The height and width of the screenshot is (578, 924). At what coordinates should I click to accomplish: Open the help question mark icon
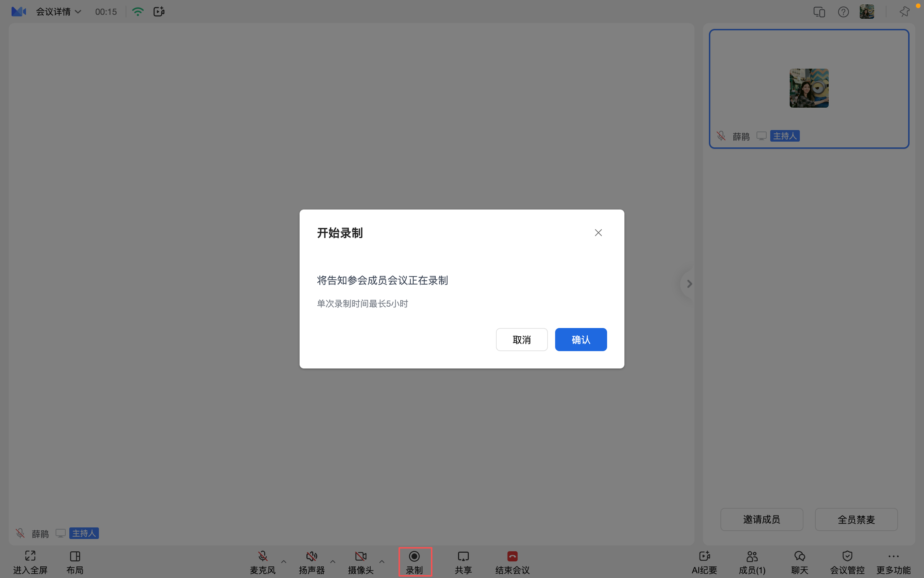843,12
